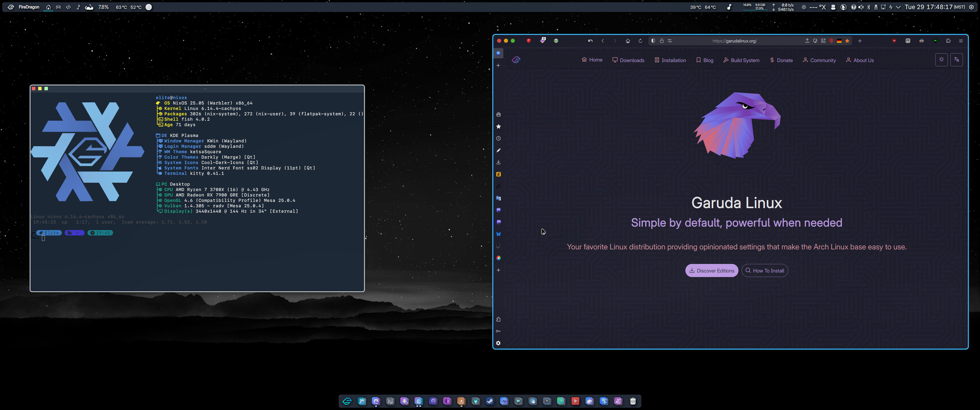Image resolution: width=980 pixels, height=410 pixels.
Task: Open the downloads arrow in browser sidebar
Action: [x=498, y=162]
